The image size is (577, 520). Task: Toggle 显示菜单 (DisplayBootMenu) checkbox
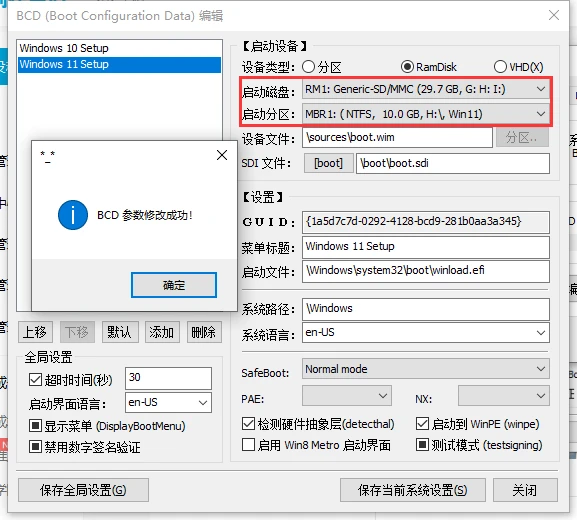tap(35, 426)
